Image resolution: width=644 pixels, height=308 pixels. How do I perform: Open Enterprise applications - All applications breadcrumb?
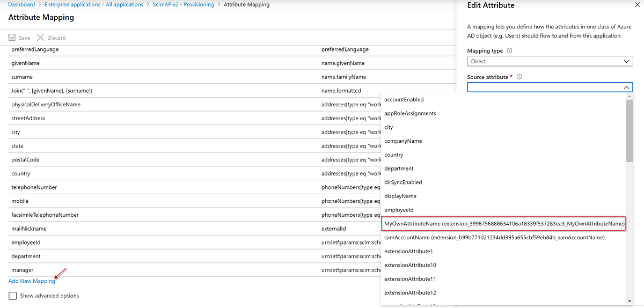pos(94,4)
